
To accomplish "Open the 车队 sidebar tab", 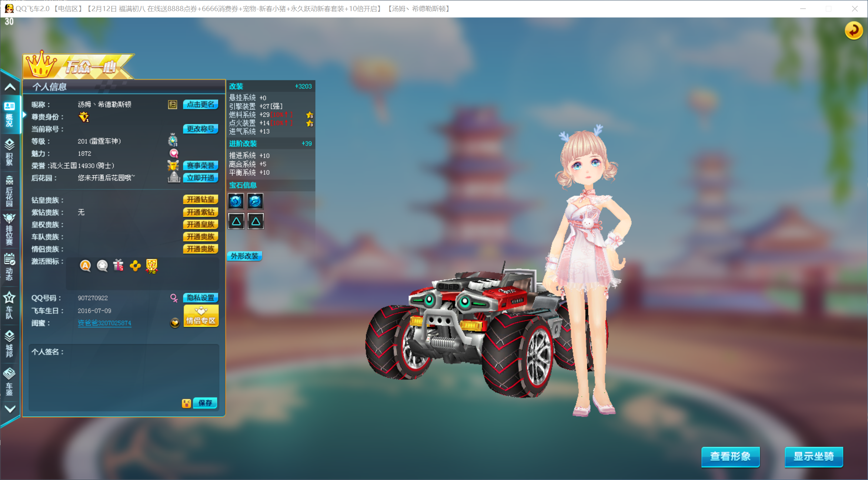I will pos(9,306).
